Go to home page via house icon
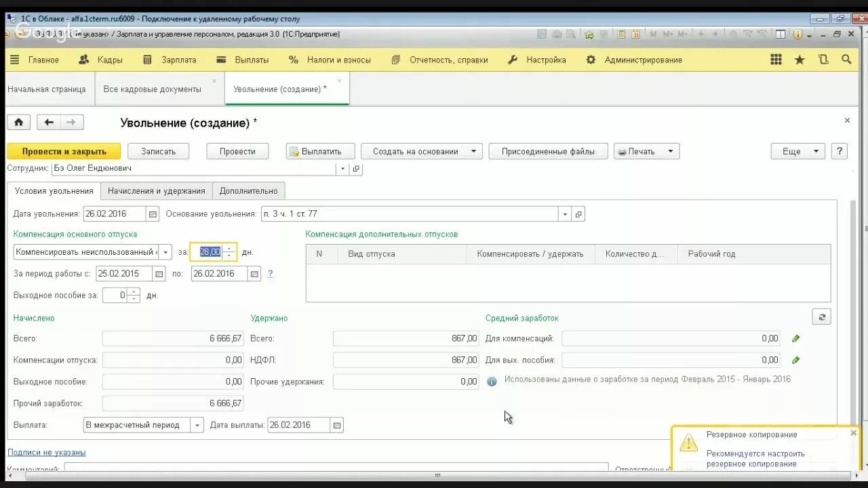 click(x=18, y=122)
